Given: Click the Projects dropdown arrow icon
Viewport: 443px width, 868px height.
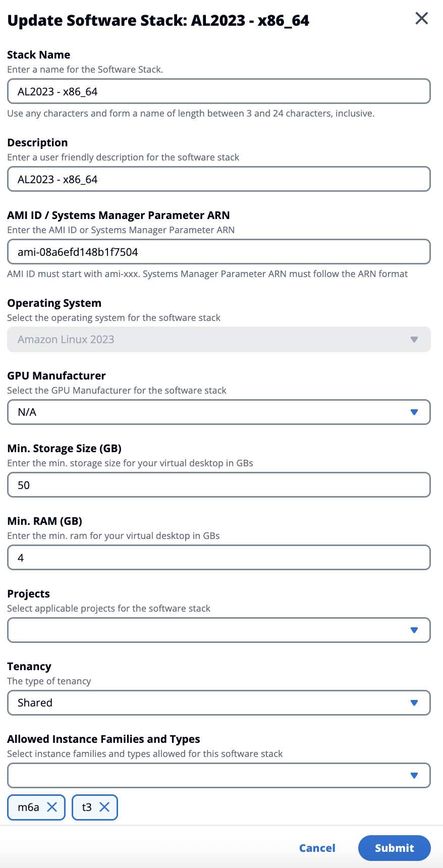Looking at the screenshot, I should tap(414, 630).
